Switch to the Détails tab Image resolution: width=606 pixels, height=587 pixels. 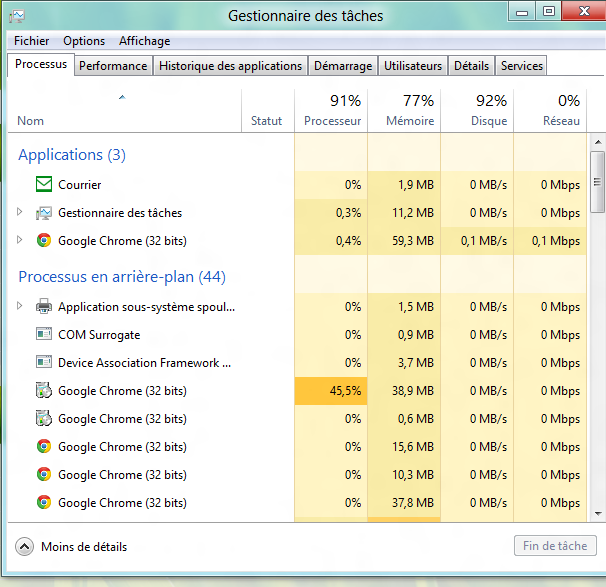point(472,66)
